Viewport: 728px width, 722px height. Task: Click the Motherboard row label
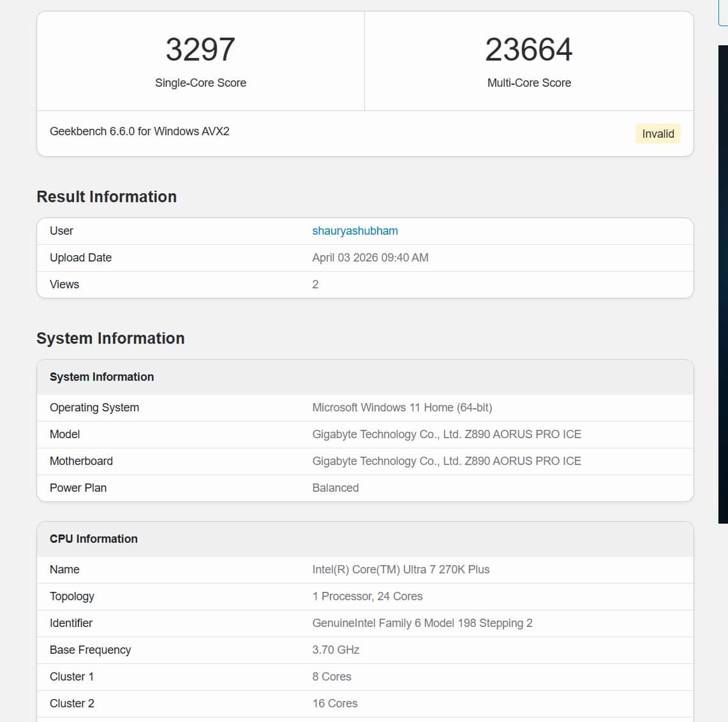click(81, 461)
